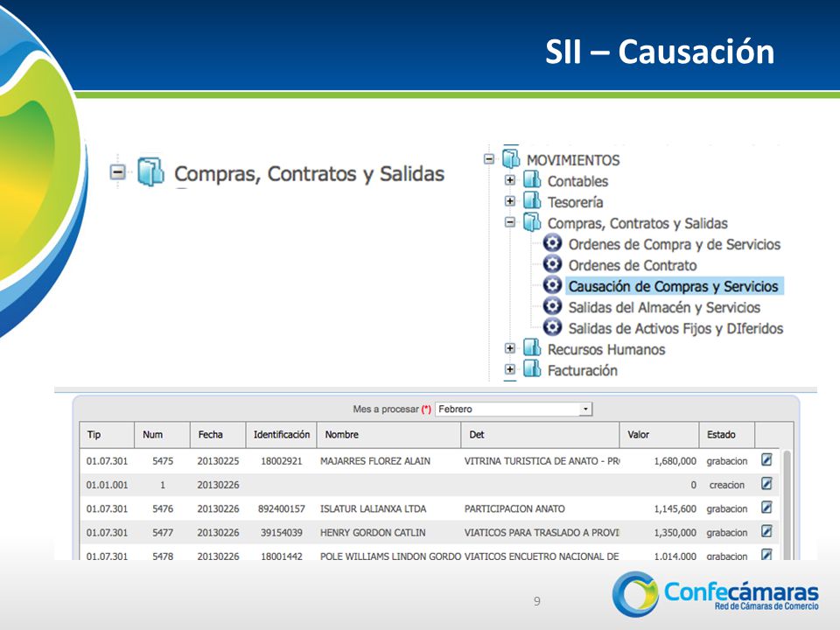Select value cell 1,680,000
This screenshot has width=840, height=630.
pos(675,461)
